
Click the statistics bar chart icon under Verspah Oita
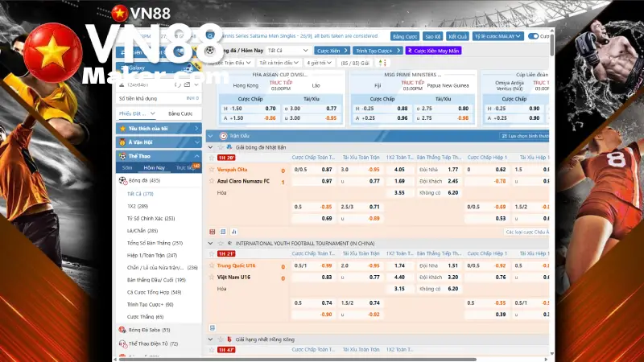233,232
